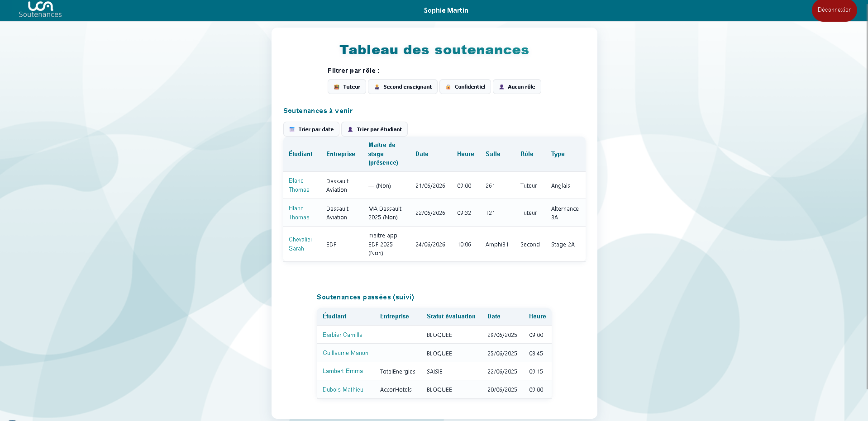The height and width of the screenshot is (421, 868).
Task: Click the calendar icon on Trier par date
Action: [x=292, y=129]
